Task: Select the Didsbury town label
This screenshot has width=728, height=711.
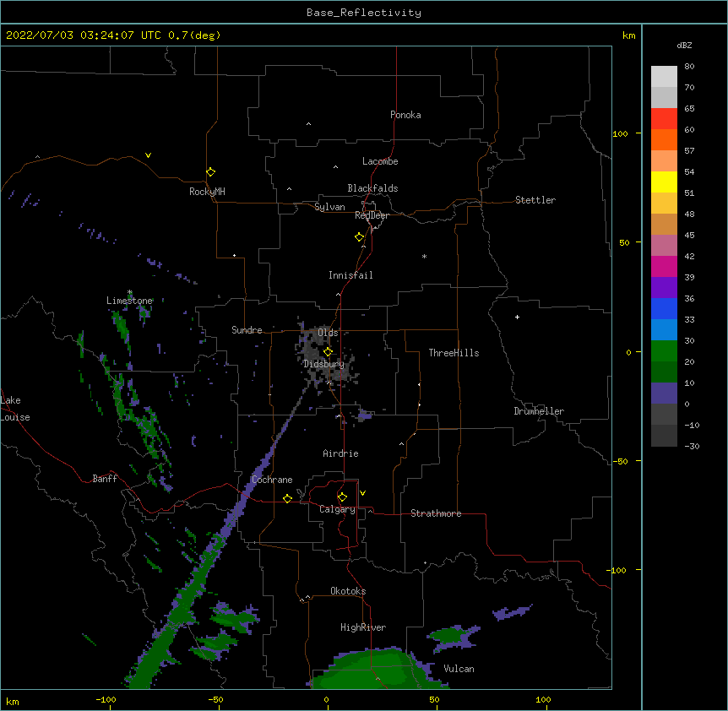Action: pyautogui.click(x=324, y=364)
